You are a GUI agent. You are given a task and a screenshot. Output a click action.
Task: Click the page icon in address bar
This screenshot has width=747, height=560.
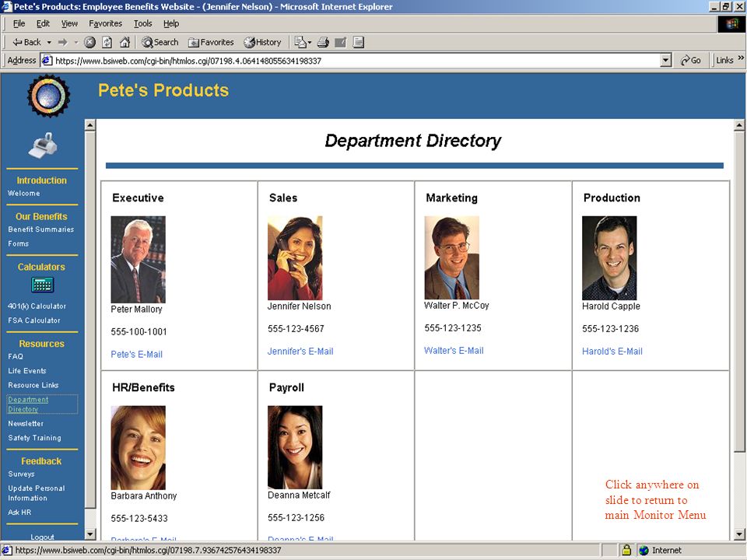tap(47, 61)
